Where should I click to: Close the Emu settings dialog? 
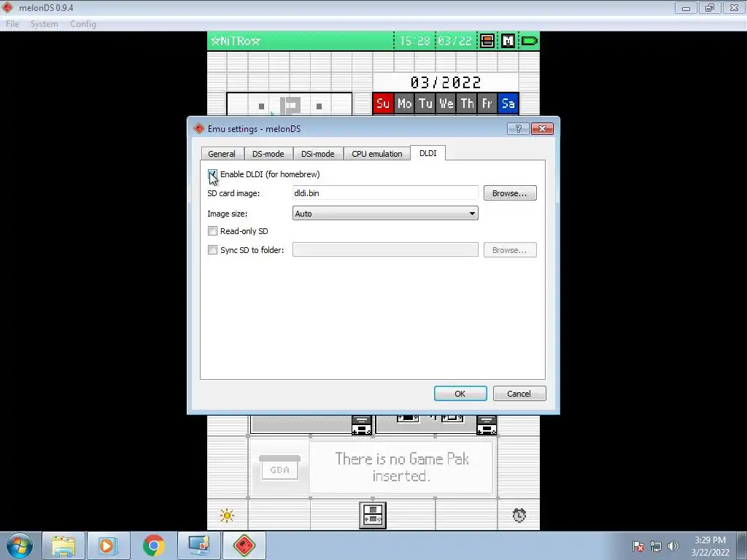pos(542,128)
